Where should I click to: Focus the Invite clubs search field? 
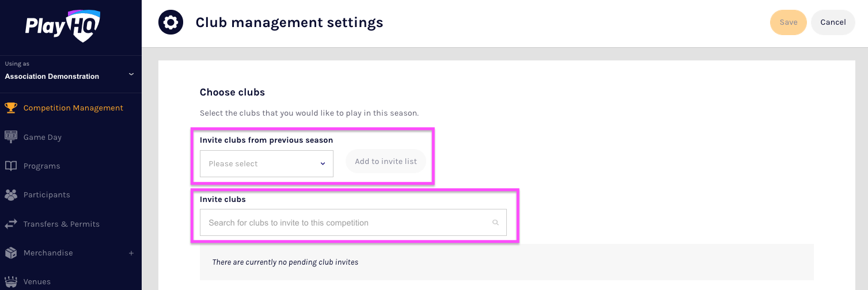coord(346,223)
